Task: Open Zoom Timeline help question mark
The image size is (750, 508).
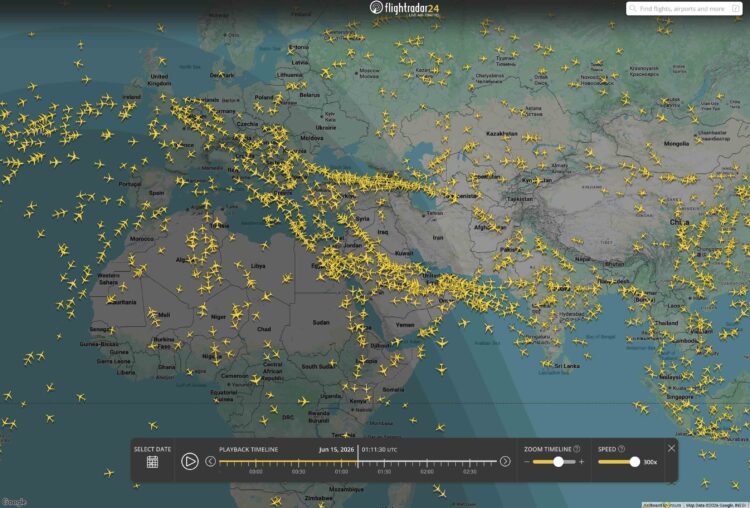Action: [577, 449]
